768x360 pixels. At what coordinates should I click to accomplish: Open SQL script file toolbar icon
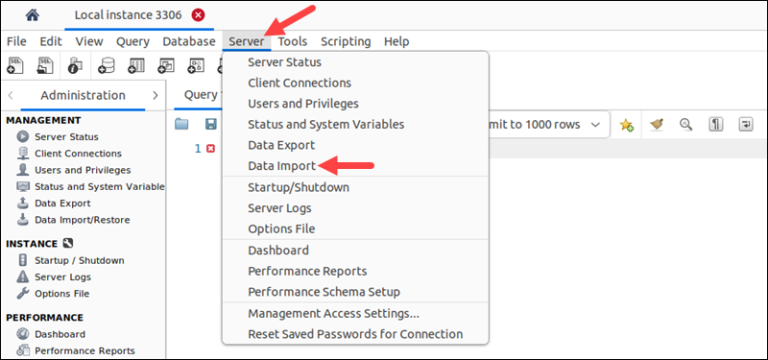tap(46, 66)
